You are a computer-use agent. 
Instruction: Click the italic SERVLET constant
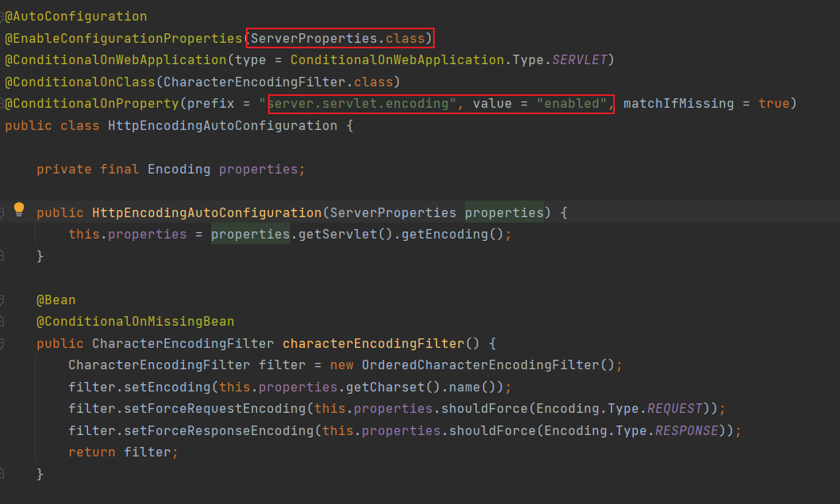[x=580, y=60]
